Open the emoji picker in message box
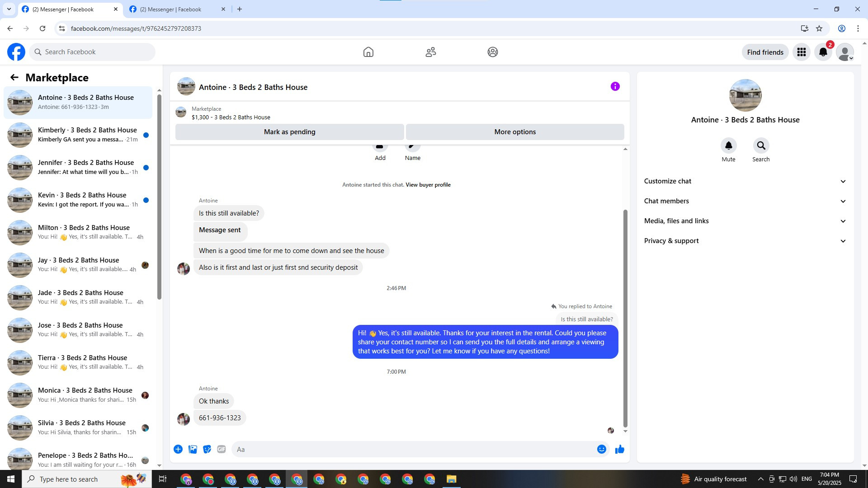The image size is (868, 488). 601,449
